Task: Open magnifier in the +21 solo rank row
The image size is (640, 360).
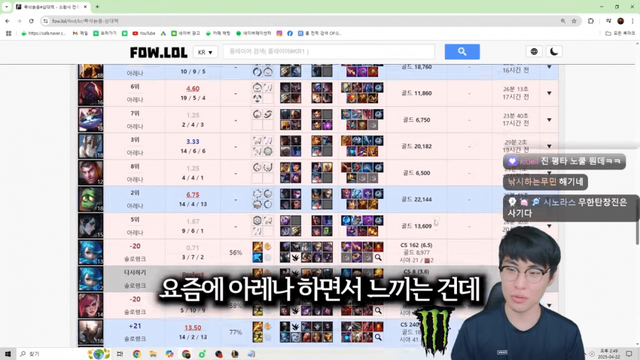Action: [378, 337]
